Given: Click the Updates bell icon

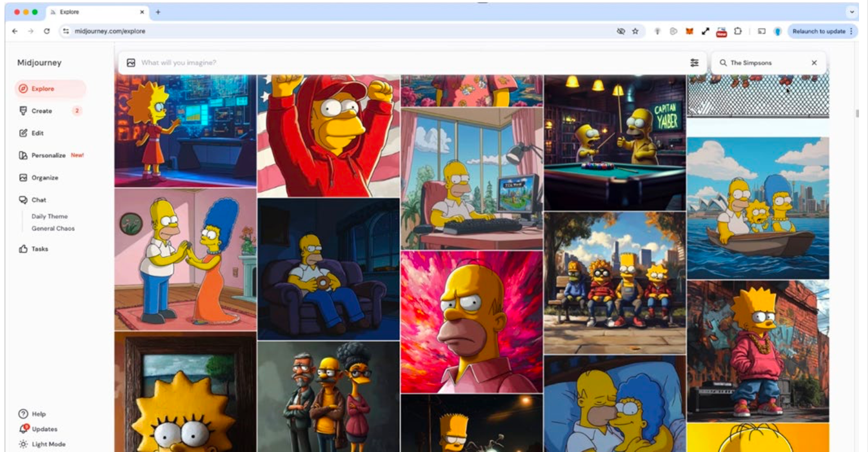Looking at the screenshot, I should pos(23,429).
